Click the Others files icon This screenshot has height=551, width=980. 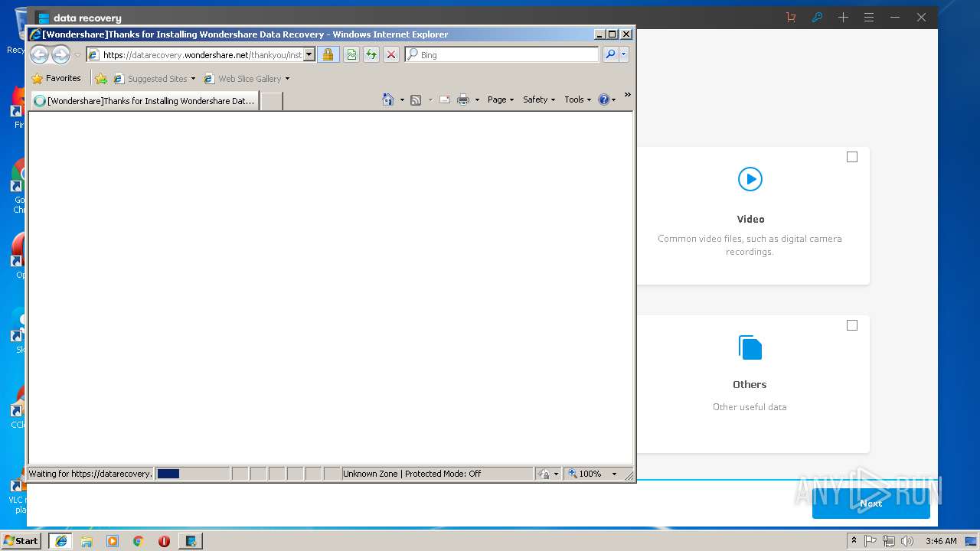click(x=750, y=347)
